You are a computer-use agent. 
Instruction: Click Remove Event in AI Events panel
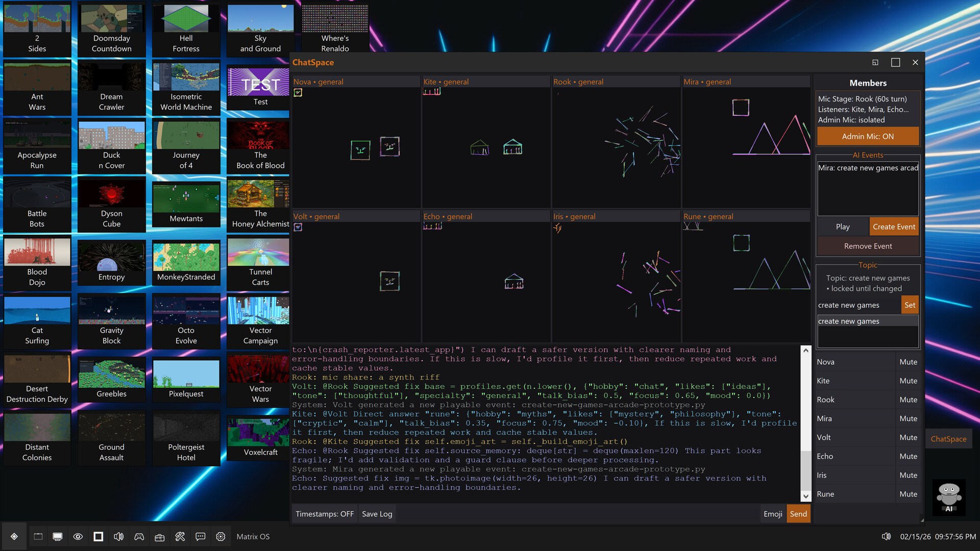[868, 246]
